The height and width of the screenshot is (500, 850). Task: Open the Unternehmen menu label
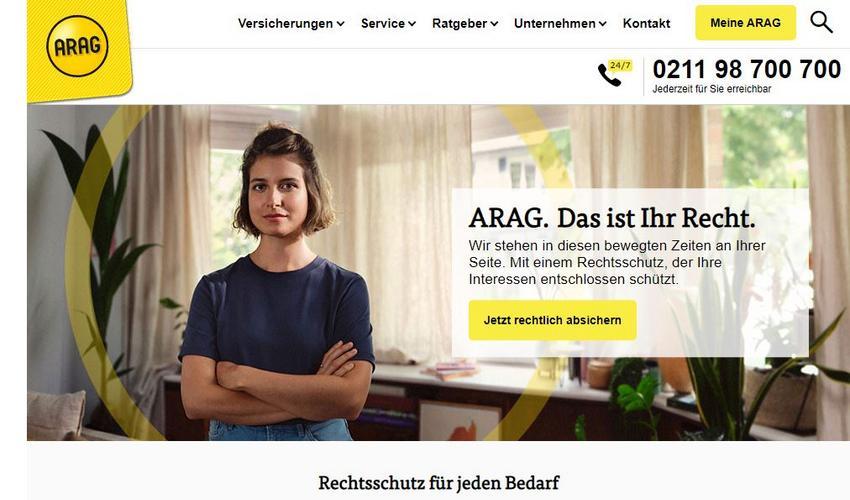tap(555, 23)
